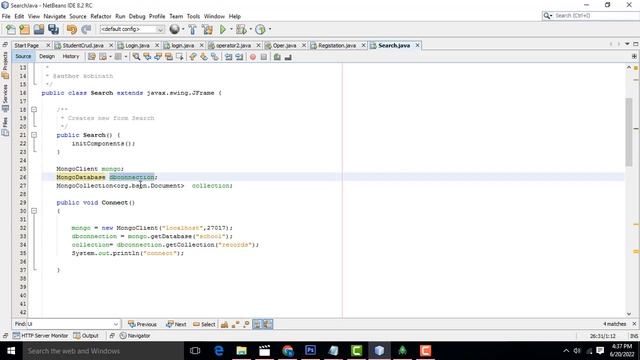Click the New File toolbar icon
The height and width of the screenshot is (360, 640).
[11, 29]
